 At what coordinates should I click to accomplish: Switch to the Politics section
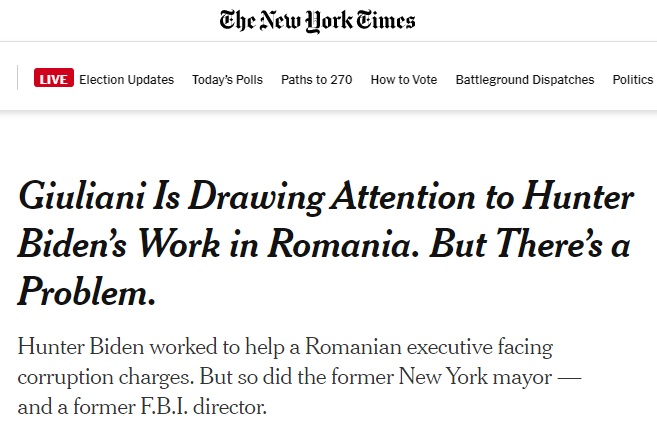pos(633,80)
